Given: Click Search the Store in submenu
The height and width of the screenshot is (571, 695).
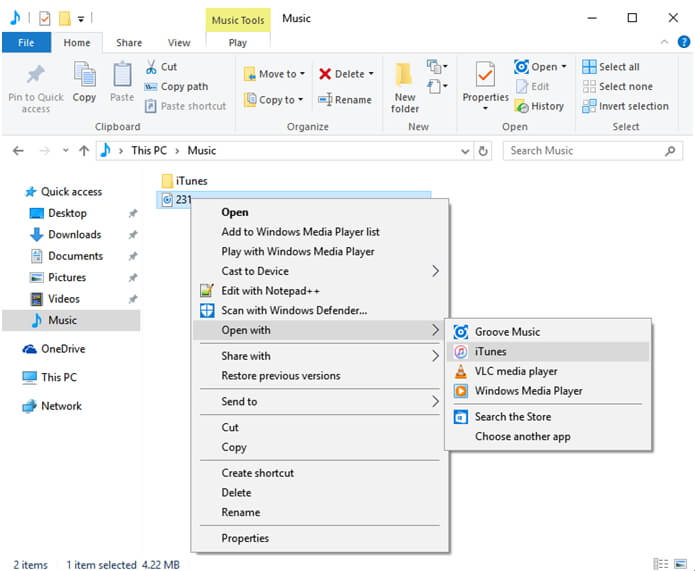Looking at the screenshot, I should point(549,417).
